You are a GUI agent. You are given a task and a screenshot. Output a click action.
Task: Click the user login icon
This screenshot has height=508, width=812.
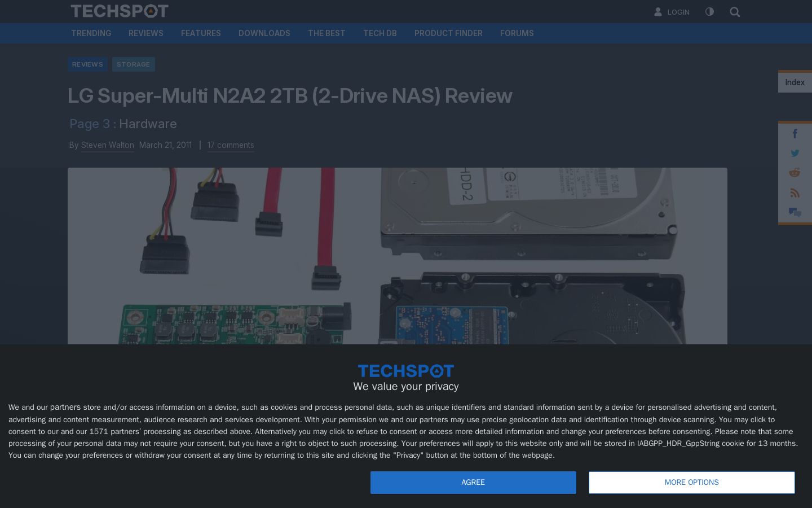click(x=657, y=12)
